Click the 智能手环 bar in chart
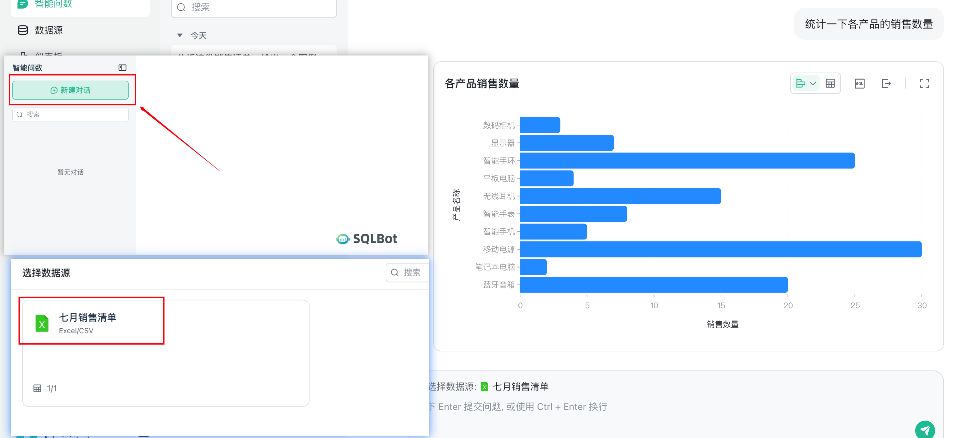The image size is (980, 438). pos(687,160)
